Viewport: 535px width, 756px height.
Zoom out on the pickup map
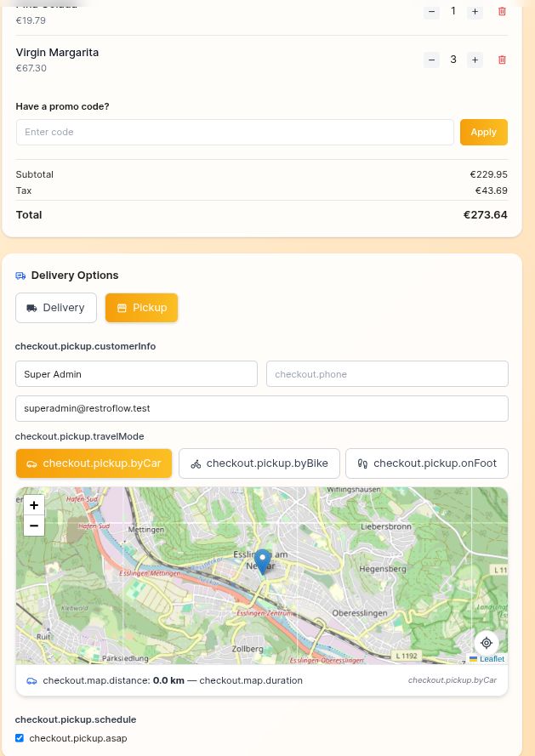pos(34,526)
